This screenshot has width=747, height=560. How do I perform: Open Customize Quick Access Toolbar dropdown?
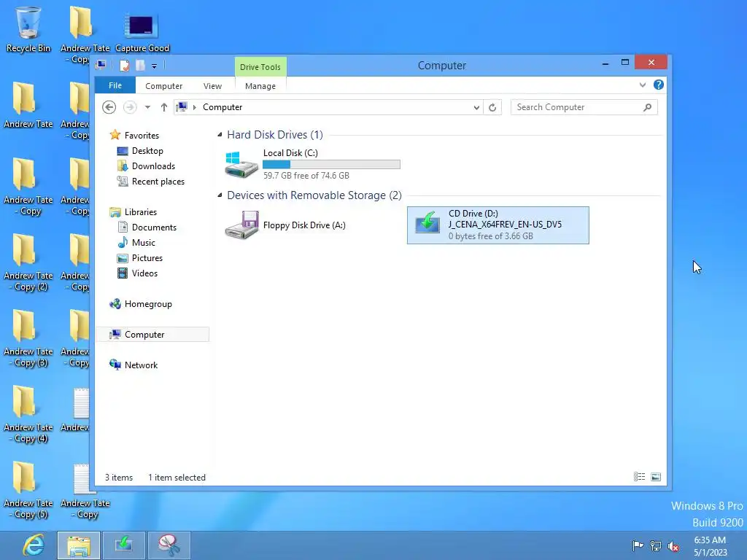154,66
